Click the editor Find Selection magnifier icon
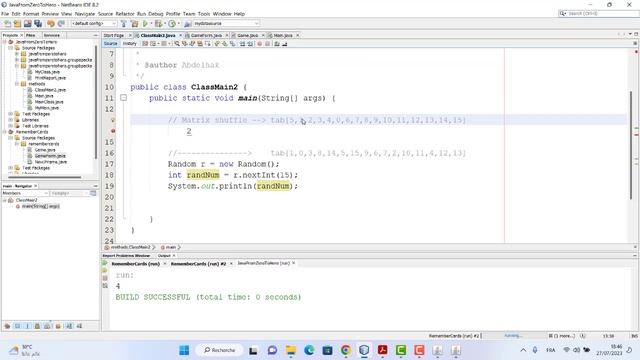Viewport: 640px width, 360px height. pos(177,44)
